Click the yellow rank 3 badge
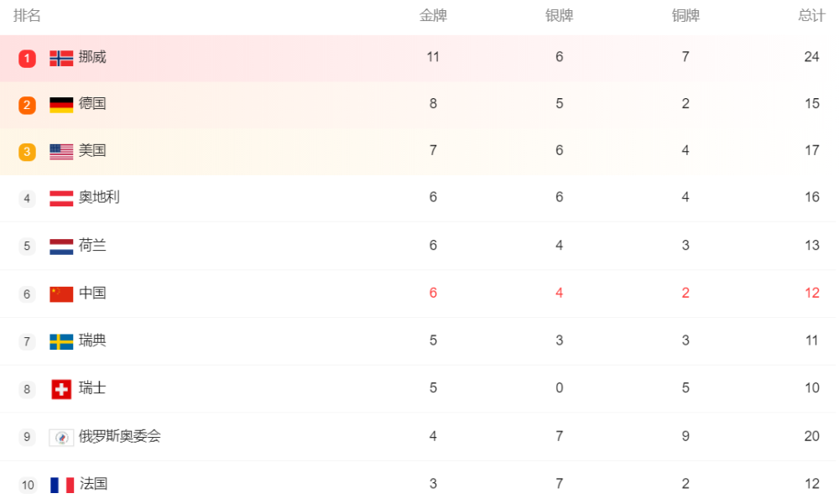839x504 pixels. 28,152
